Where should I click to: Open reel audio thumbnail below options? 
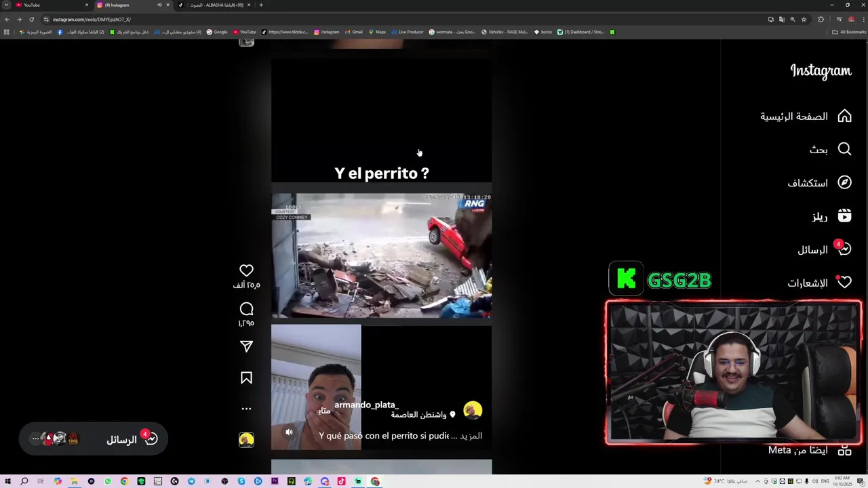click(x=246, y=440)
